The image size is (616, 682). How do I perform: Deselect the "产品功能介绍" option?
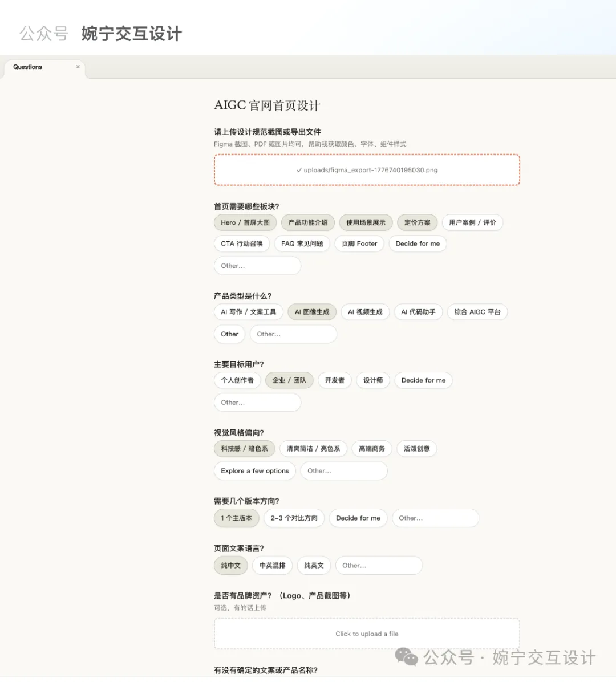click(x=308, y=222)
